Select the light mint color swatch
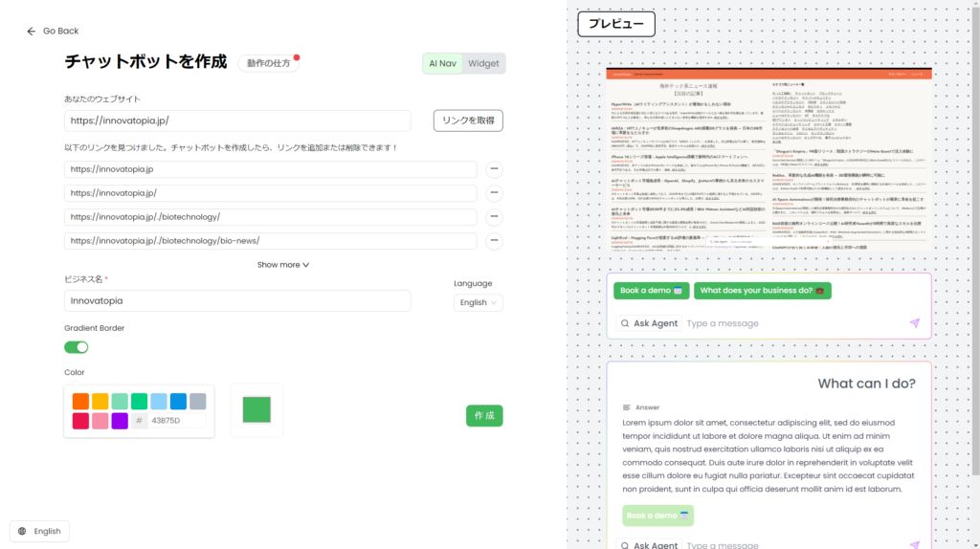 click(120, 401)
